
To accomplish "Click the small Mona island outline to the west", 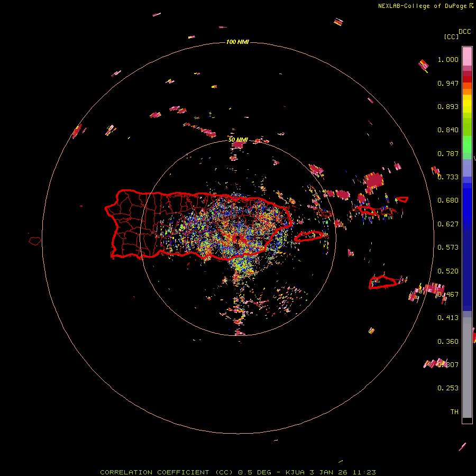I will pyautogui.click(x=35, y=241).
